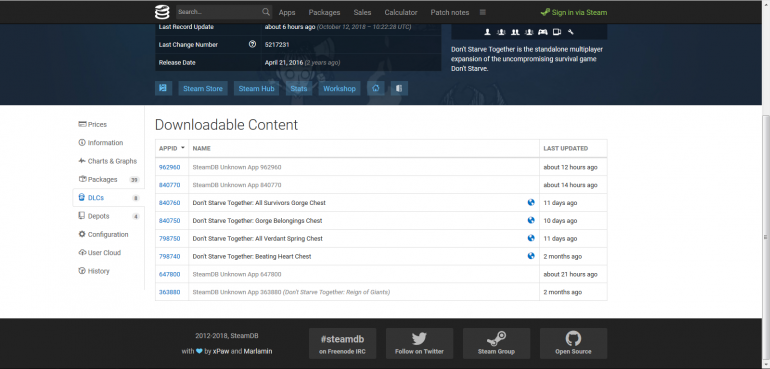This screenshot has height=369, width=770.
Task: Click the SteamDB database logo
Action: click(x=162, y=12)
